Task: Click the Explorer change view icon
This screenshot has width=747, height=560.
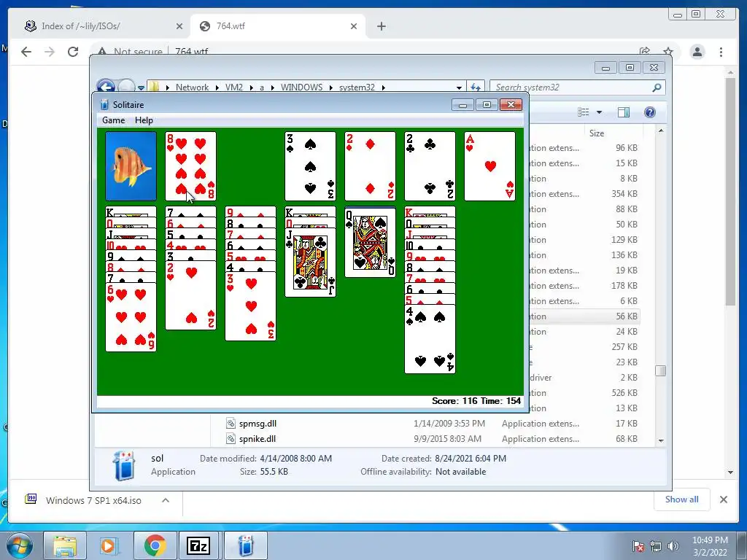Action: click(x=583, y=112)
